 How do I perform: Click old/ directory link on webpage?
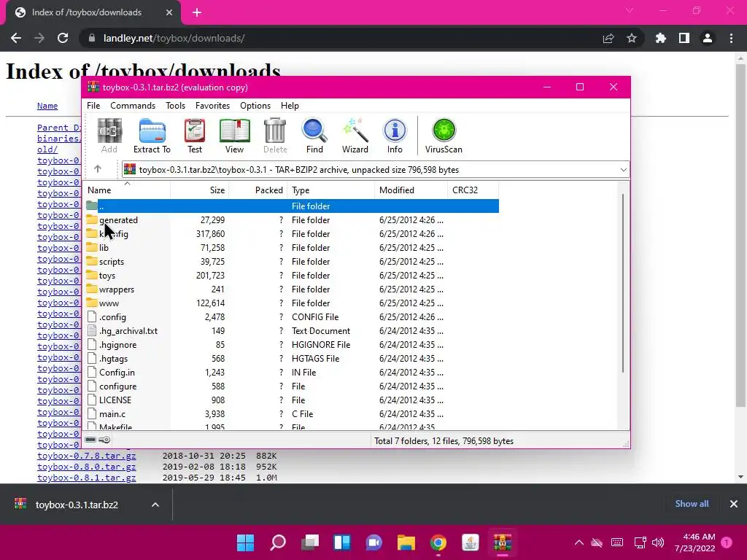click(47, 149)
